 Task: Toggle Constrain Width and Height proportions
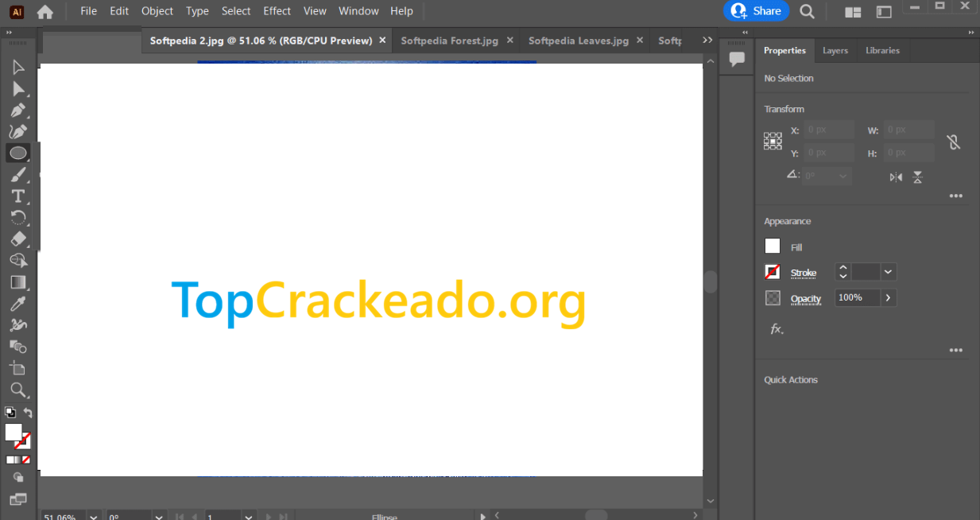point(954,142)
